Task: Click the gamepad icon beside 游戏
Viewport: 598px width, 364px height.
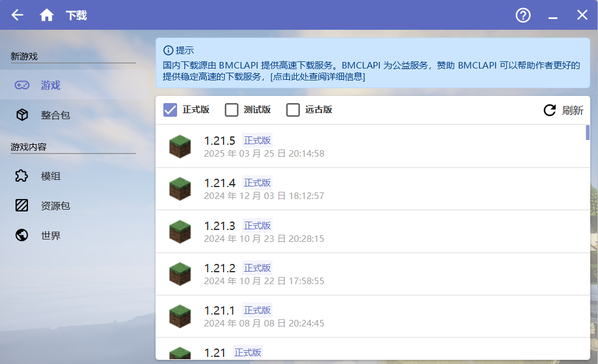Action: tap(21, 85)
